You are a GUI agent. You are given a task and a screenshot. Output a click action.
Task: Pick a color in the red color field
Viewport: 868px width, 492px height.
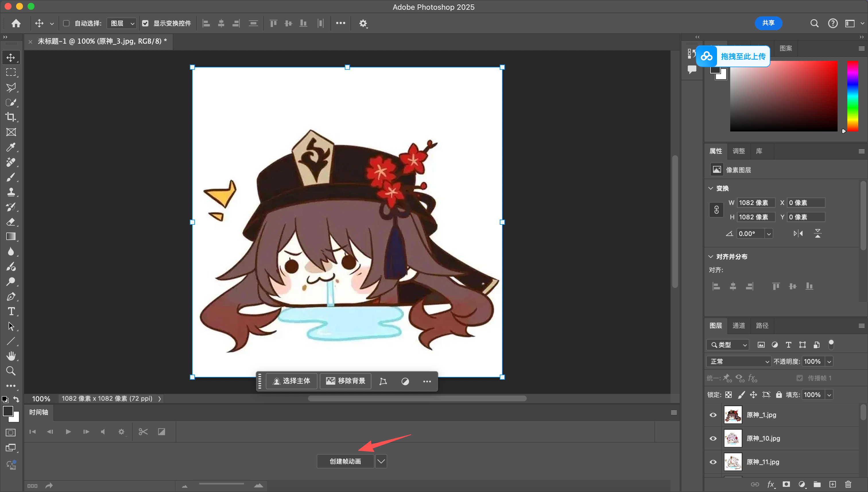coord(784,96)
